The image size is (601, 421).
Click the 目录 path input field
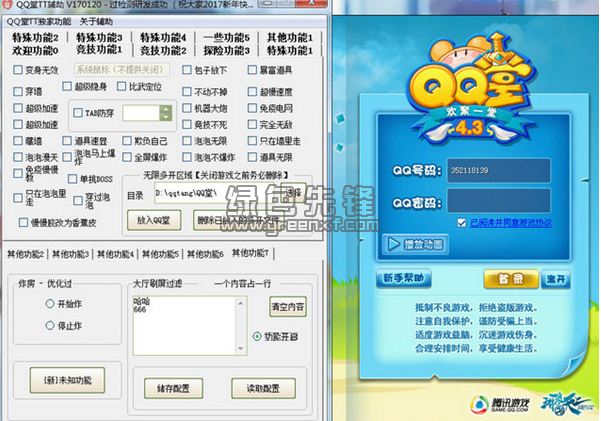pos(217,193)
